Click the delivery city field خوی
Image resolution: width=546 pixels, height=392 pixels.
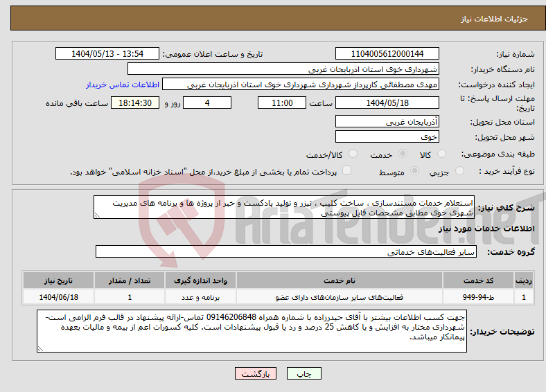coord(387,136)
